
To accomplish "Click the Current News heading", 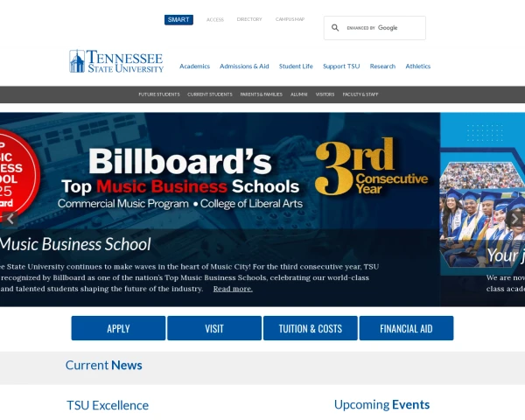I will tap(104, 365).
